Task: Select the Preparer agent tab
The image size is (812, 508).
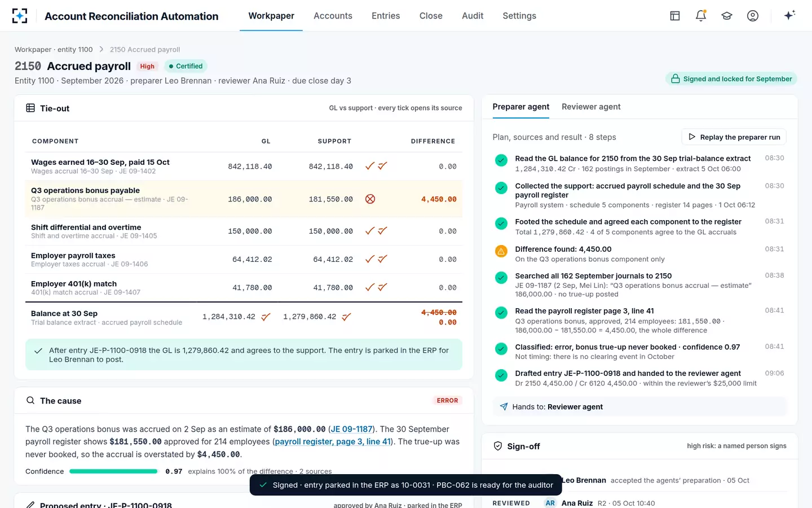Action: [521, 107]
